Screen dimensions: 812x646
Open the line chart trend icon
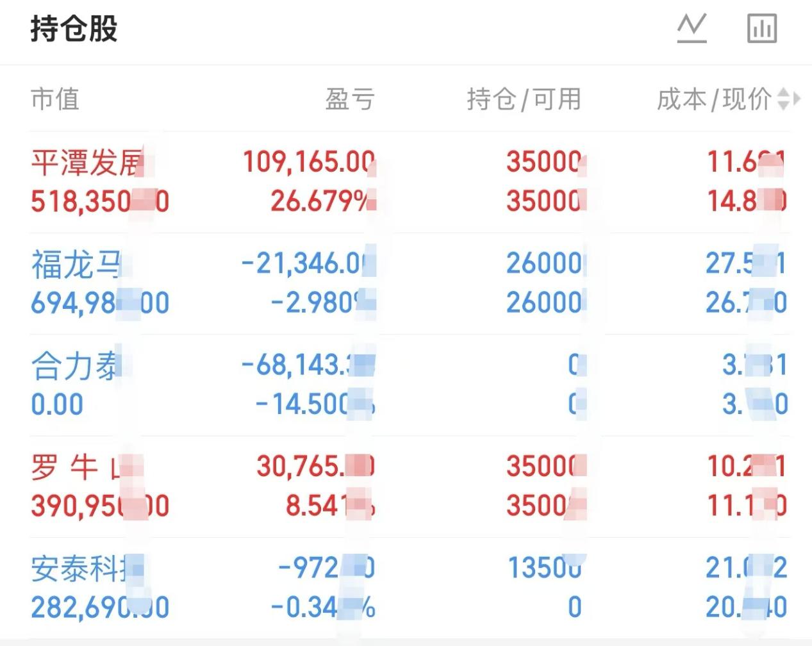(x=692, y=29)
